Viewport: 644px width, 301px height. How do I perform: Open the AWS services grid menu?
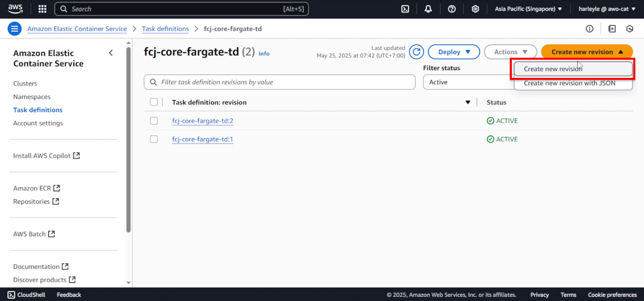(42, 9)
